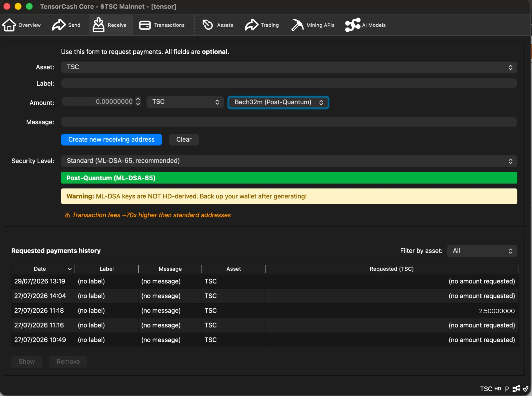Click the Clear button
The height and width of the screenshot is (396, 532).
(184, 139)
